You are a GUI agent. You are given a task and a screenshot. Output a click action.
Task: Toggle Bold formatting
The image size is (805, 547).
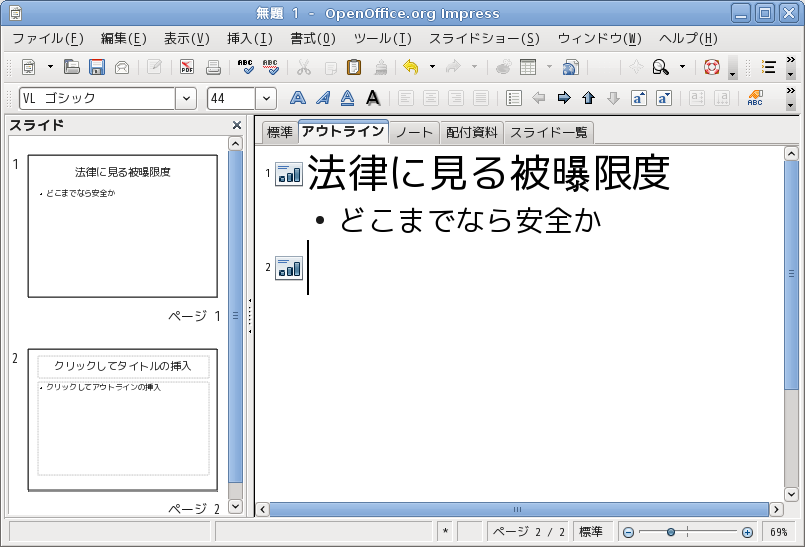[x=298, y=98]
